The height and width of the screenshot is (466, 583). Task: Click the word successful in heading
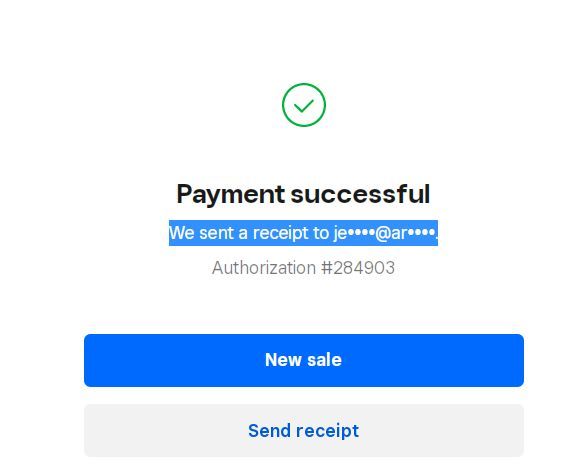point(360,194)
